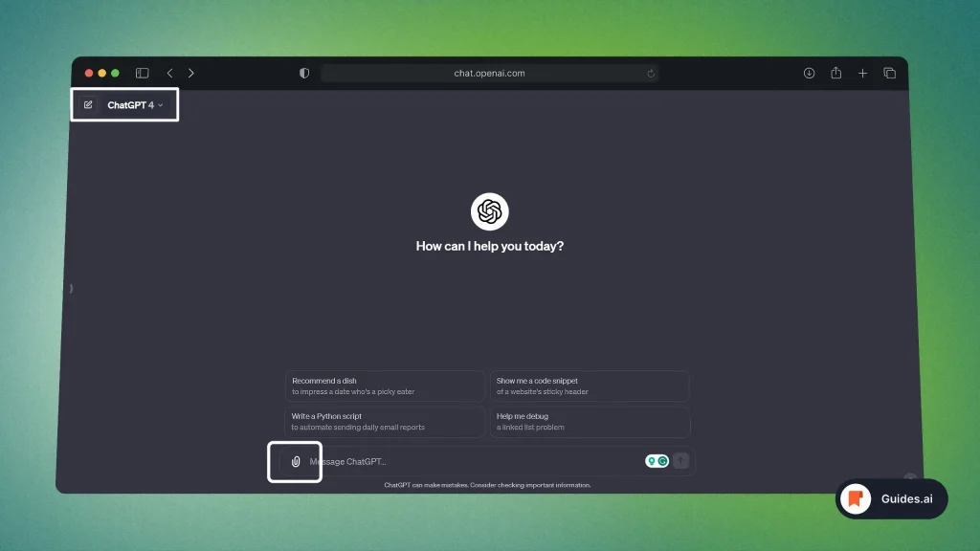The image size is (980, 551).
Task: Toggle the Safari sidebar icon
Action: point(142,73)
